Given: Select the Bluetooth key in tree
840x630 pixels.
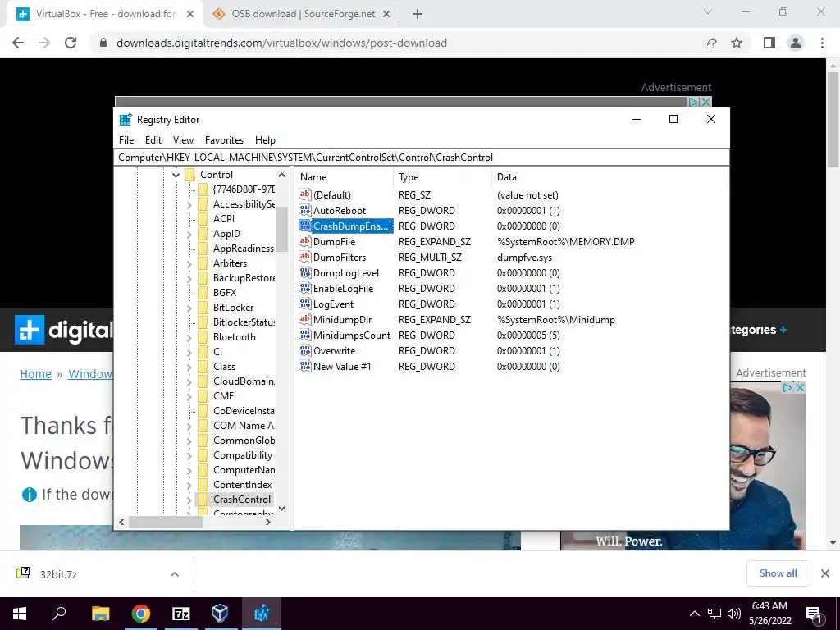Looking at the screenshot, I should click(x=234, y=337).
